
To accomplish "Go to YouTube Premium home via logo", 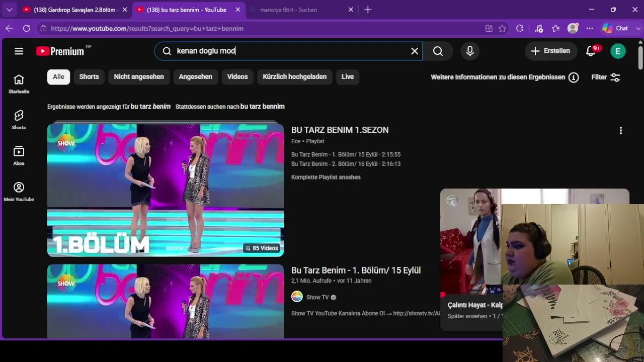I will point(60,51).
